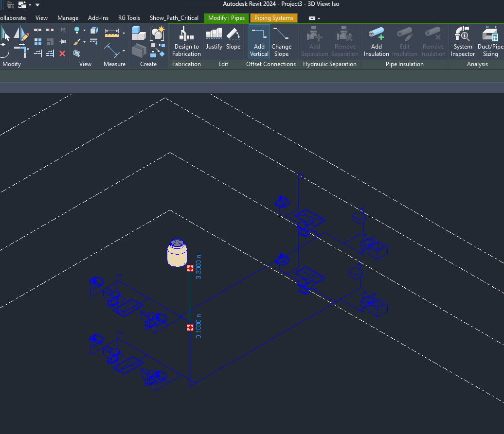Click the upper red pipe endpoint grip
This screenshot has width=504, height=434.
190,268
